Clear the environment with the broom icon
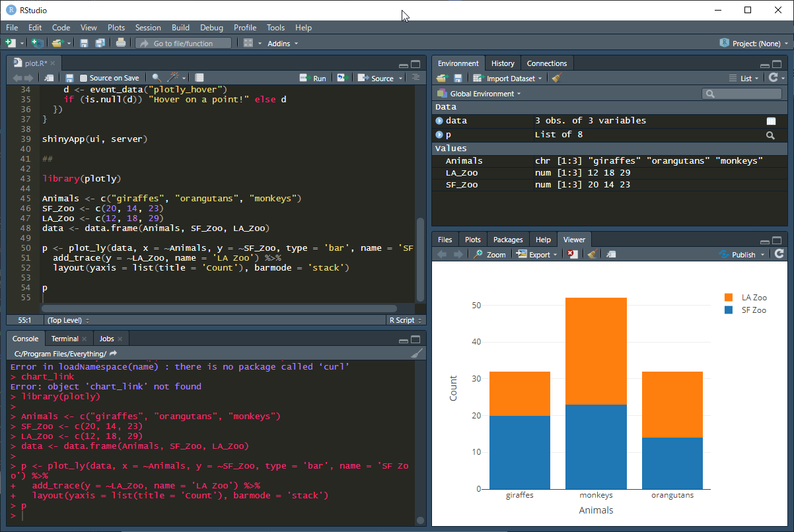 (x=556, y=78)
